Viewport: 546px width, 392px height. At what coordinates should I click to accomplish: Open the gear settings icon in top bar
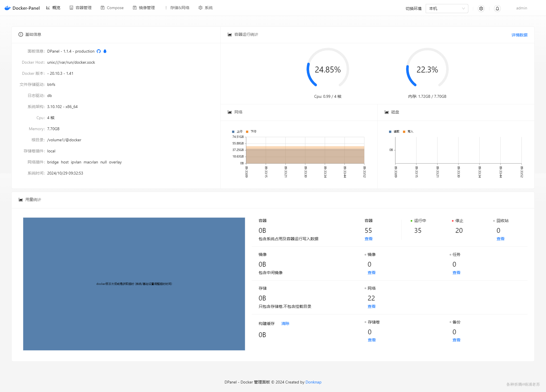[x=481, y=9]
